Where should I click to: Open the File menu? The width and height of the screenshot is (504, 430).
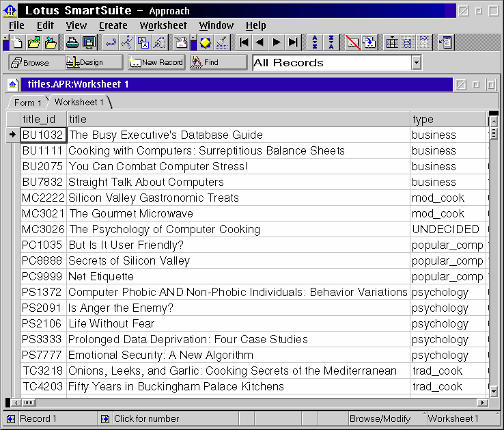(x=16, y=25)
